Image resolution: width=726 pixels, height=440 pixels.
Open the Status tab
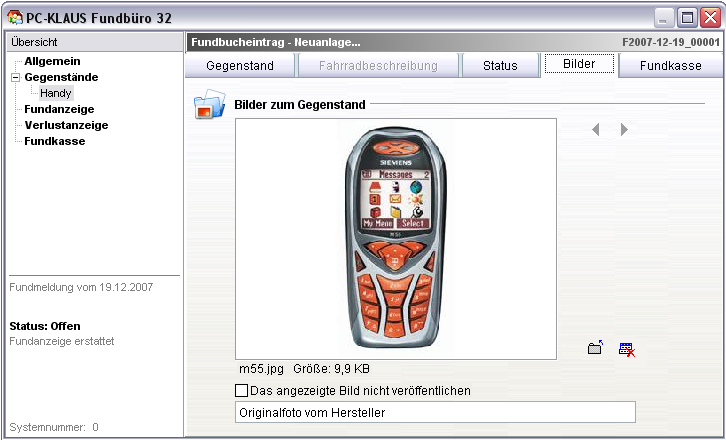click(x=500, y=66)
